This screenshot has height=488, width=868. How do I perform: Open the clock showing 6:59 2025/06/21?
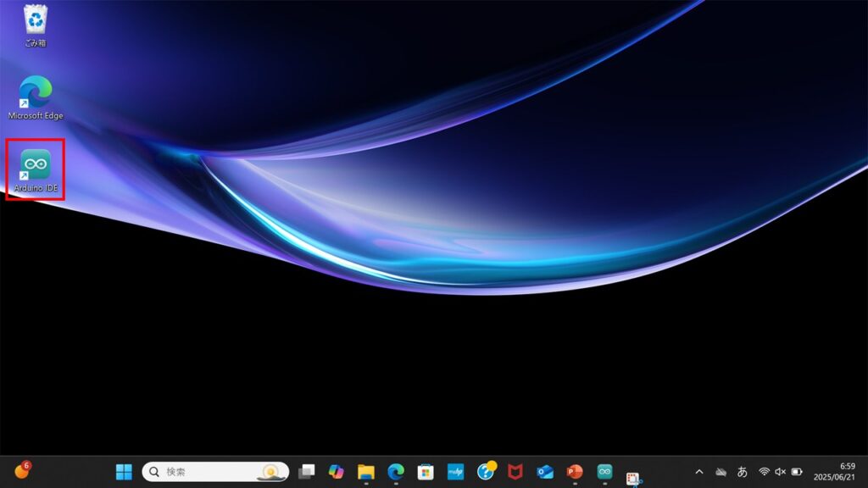pyautogui.click(x=834, y=471)
